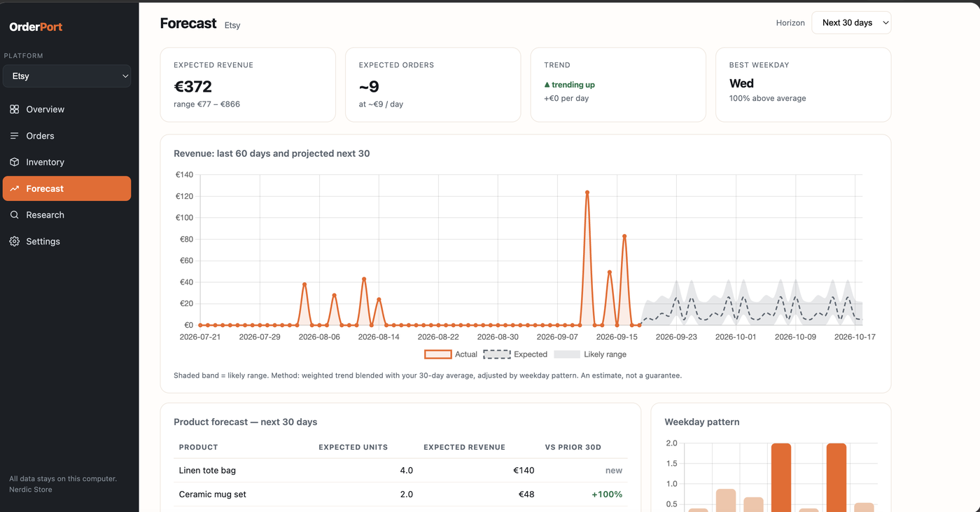Click the Expected Revenue column header
This screenshot has width=980, height=512.
pyautogui.click(x=464, y=447)
